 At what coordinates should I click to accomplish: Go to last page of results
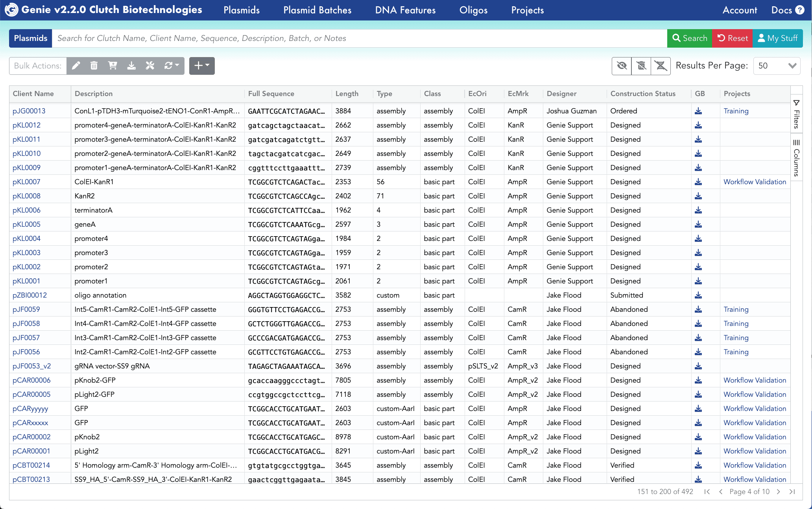(792, 492)
